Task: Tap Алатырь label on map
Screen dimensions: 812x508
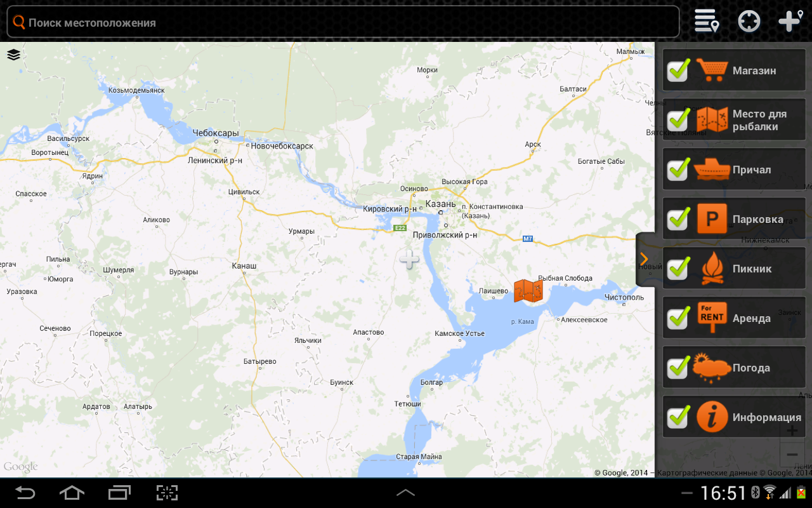Action: point(138,406)
